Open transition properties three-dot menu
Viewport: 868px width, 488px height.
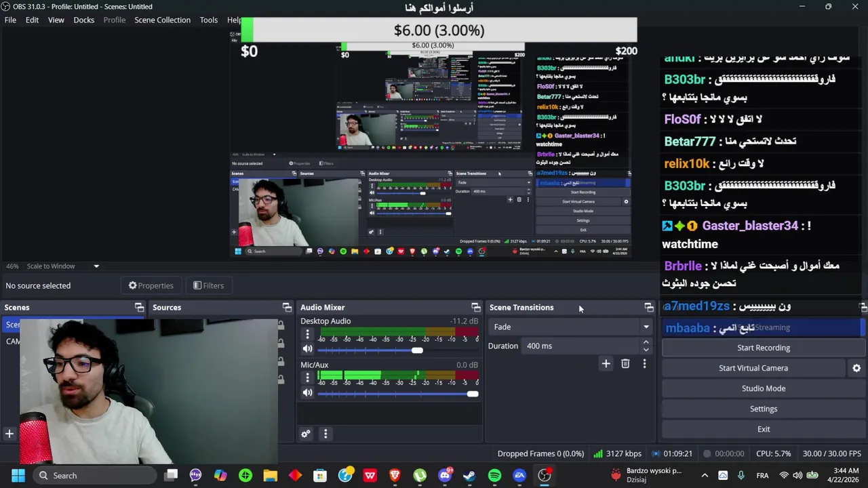644,364
